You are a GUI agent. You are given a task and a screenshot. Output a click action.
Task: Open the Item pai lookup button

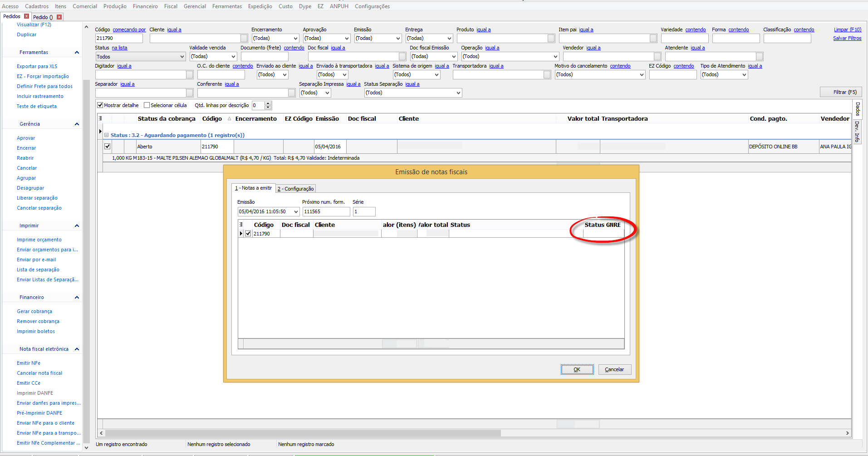(653, 39)
